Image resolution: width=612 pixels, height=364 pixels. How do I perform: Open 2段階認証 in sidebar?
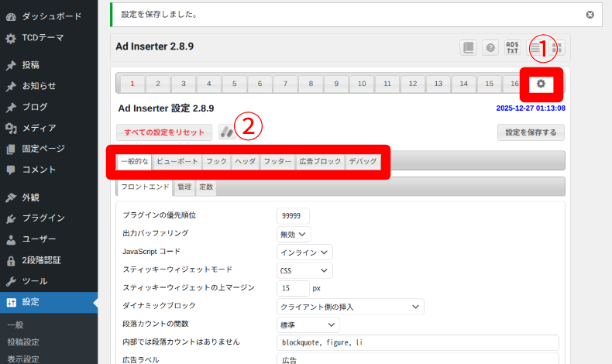[49, 260]
